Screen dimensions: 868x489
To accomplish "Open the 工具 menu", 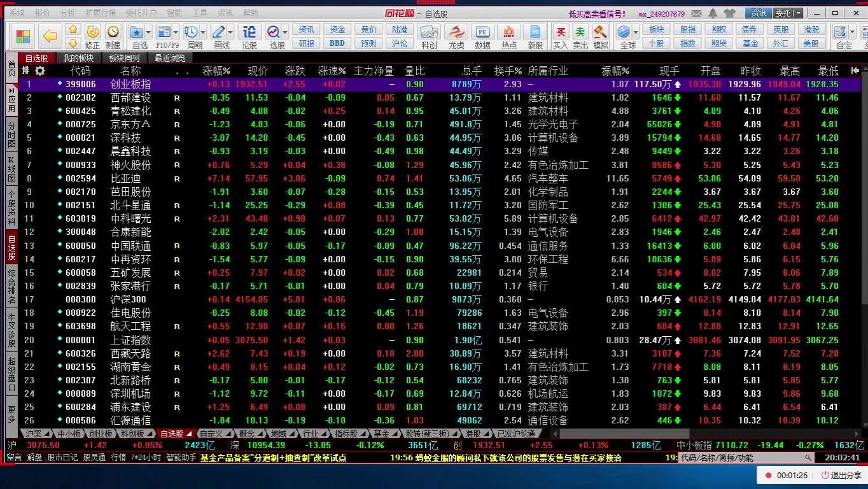I will [200, 13].
